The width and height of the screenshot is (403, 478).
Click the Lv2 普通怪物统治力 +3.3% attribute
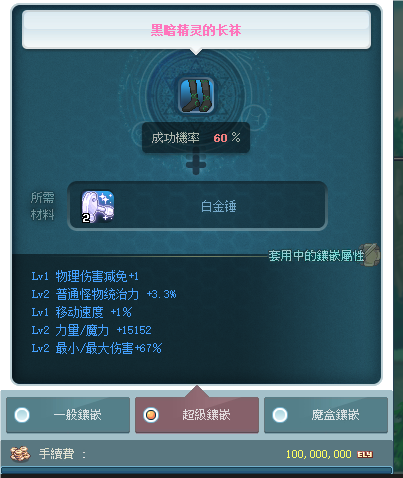(104, 294)
